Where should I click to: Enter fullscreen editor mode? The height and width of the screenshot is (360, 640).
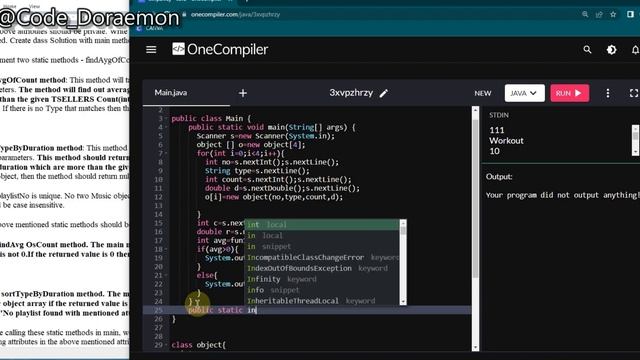point(633,93)
